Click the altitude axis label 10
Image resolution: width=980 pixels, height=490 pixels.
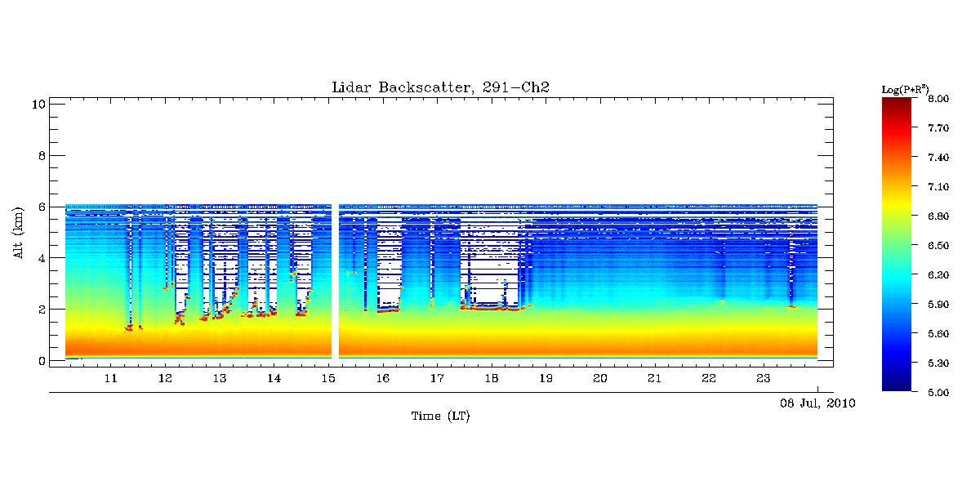[x=37, y=104]
